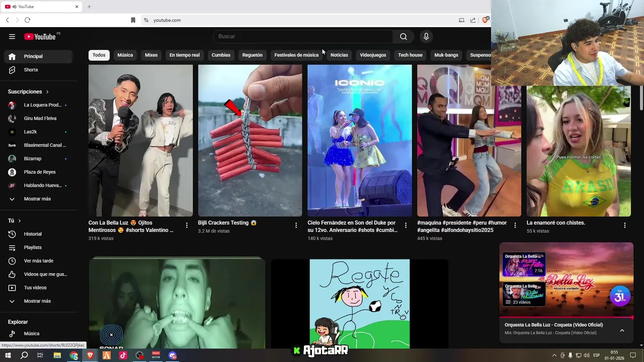Start voice search with the microphone icon
644x362 pixels.
pos(426,36)
